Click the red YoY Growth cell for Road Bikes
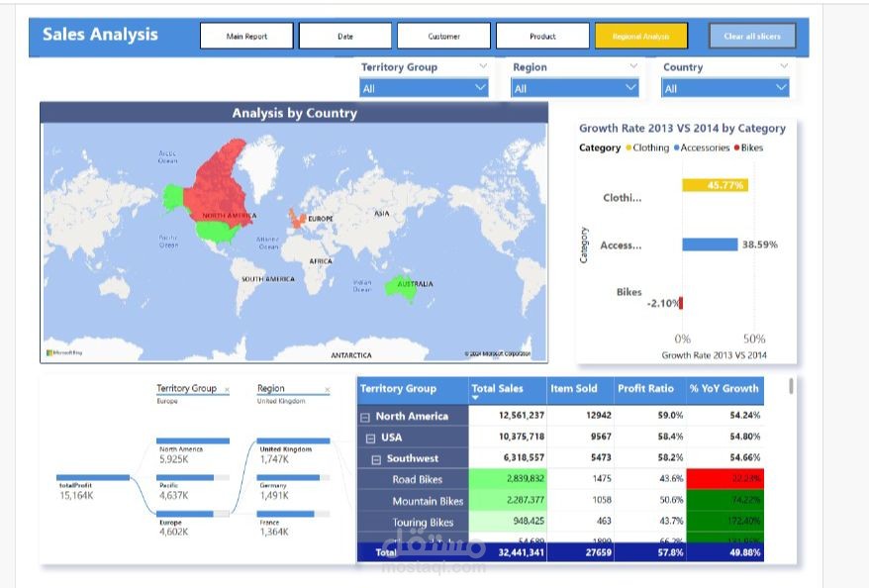869x588 pixels. coord(725,480)
